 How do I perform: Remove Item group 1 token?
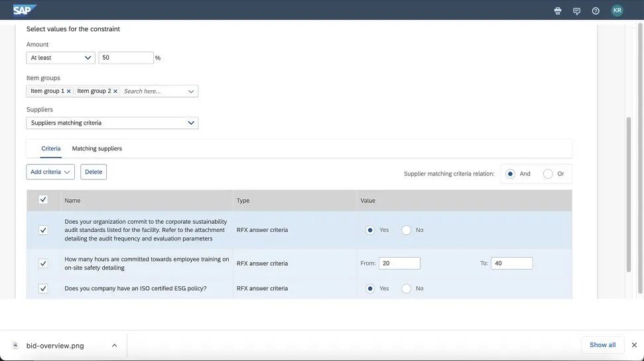click(69, 91)
